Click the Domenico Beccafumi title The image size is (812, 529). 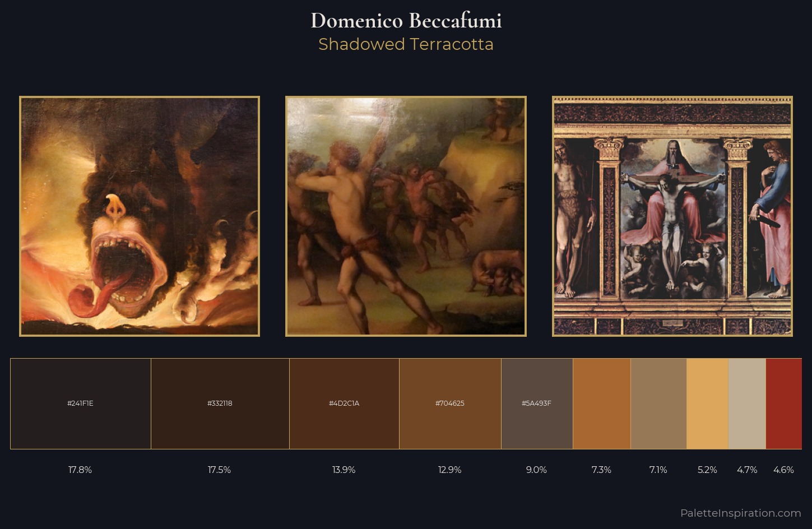point(406,21)
